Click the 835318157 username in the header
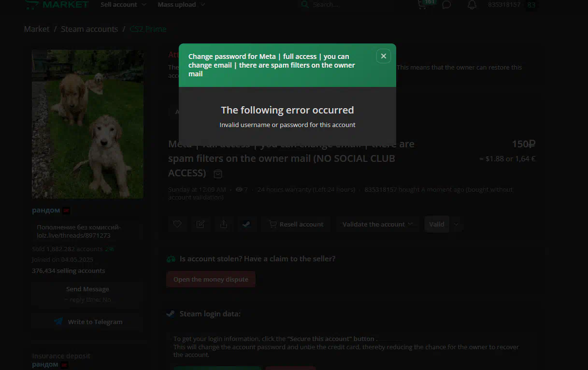 504,5
